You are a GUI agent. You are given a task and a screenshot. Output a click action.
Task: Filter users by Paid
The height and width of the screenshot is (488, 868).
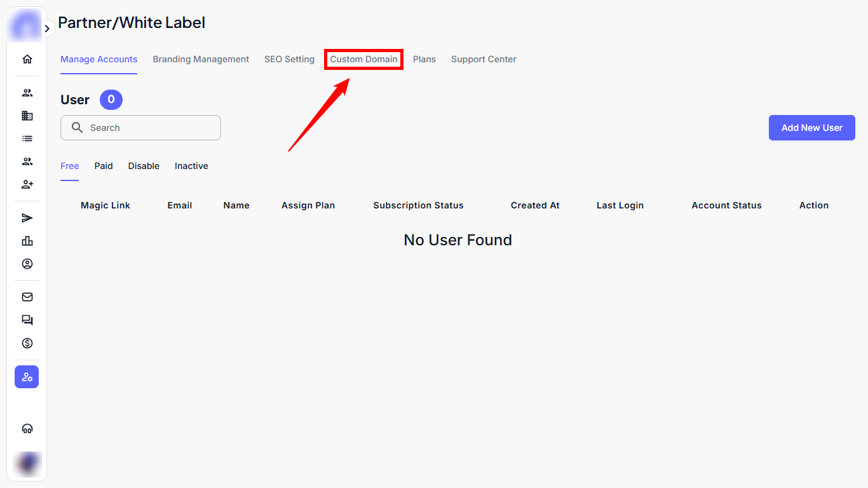pyautogui.click(x=104, y=166)
